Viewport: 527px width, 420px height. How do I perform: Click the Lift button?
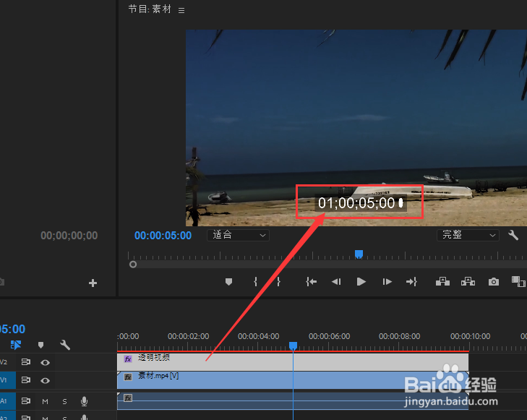[x=442, y=282]
